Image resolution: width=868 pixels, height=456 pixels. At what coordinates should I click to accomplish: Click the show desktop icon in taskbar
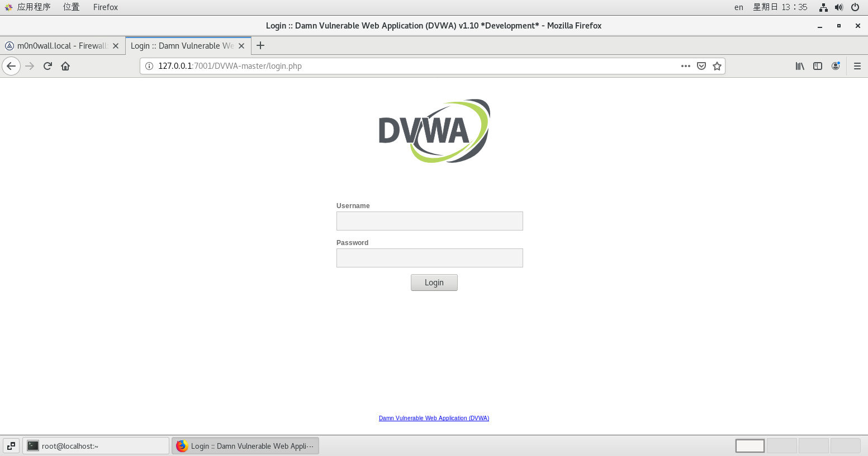coord(11,446)
